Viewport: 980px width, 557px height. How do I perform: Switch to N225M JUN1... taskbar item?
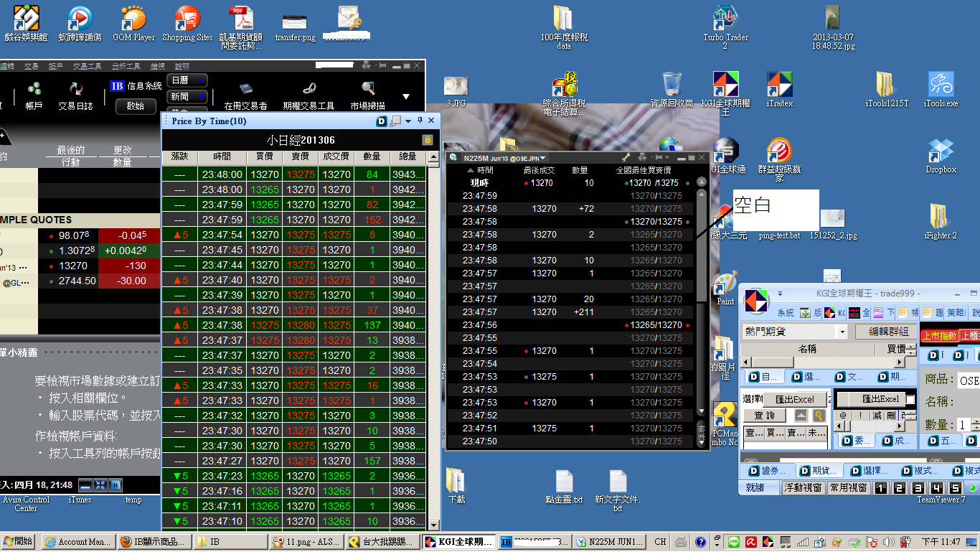[x=608, y=542]
